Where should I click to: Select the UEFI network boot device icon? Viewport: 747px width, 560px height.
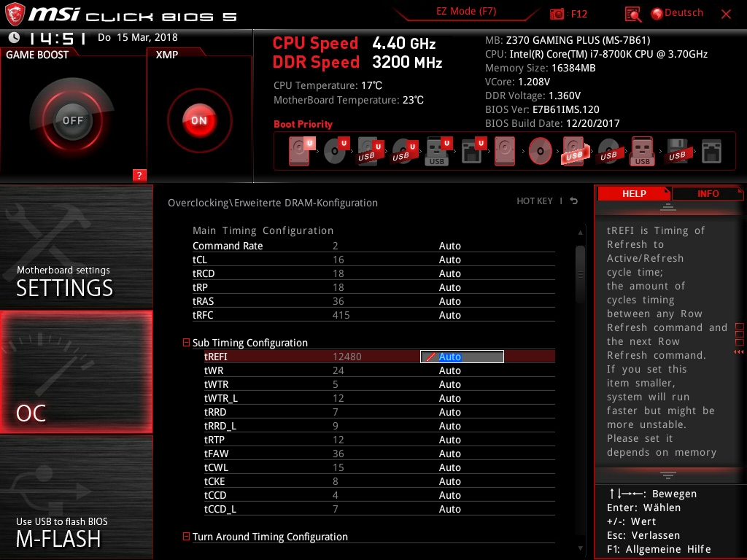tap(473, 151)
